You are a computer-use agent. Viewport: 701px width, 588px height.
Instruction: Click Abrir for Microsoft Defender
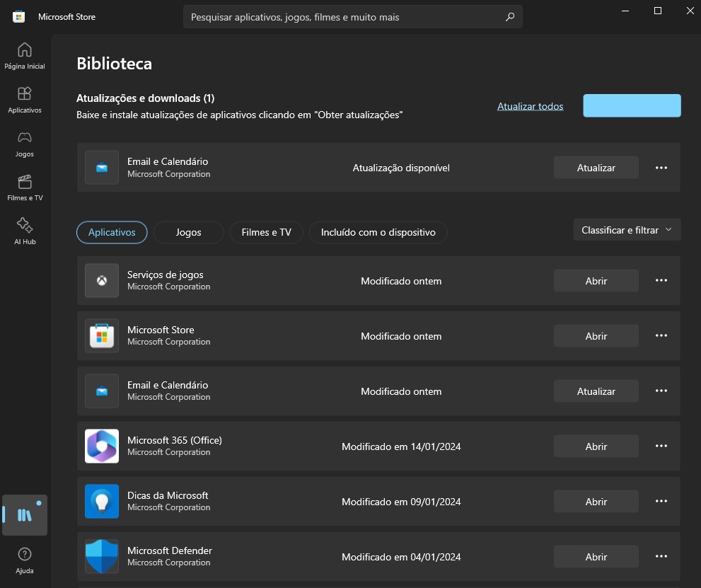[596, 557]
